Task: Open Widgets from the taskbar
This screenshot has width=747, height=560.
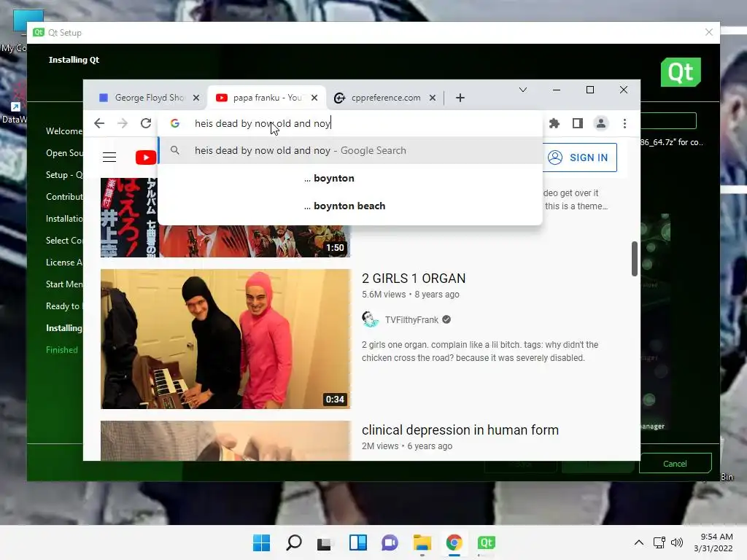Action: [357, 542]
